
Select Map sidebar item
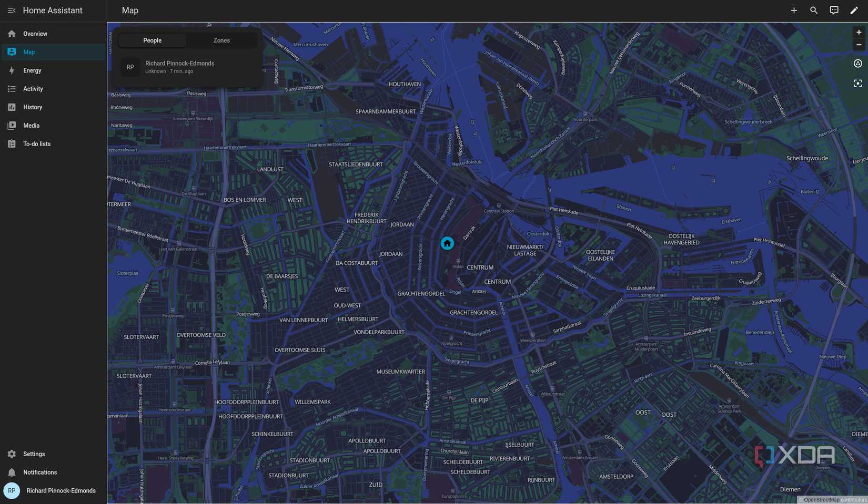coord(53,52)
